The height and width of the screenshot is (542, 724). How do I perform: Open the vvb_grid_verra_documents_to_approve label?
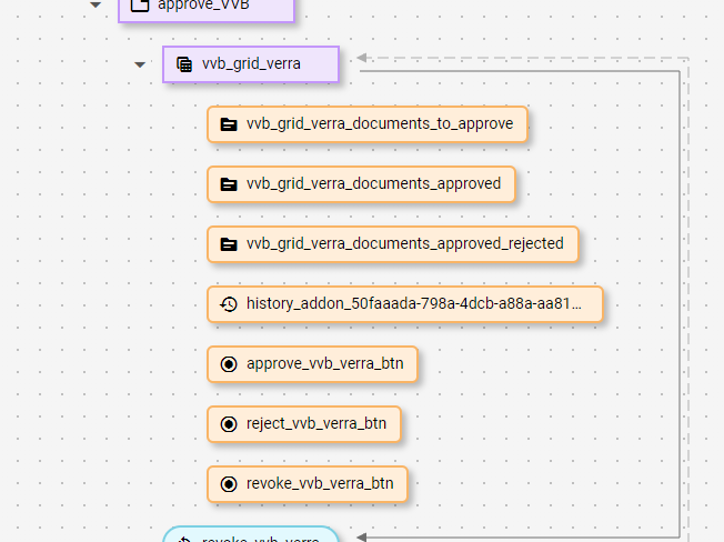pyautogui.click(x=379, y=125)
